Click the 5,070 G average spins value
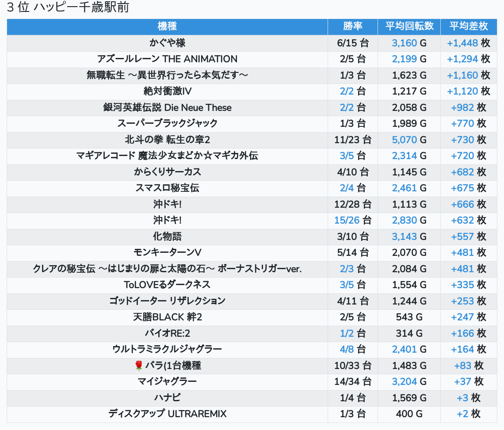 (405, 140)
